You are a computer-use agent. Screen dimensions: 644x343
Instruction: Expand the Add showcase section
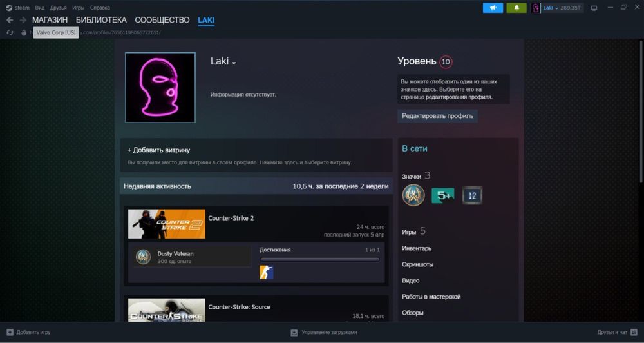(x=158, y=150)
